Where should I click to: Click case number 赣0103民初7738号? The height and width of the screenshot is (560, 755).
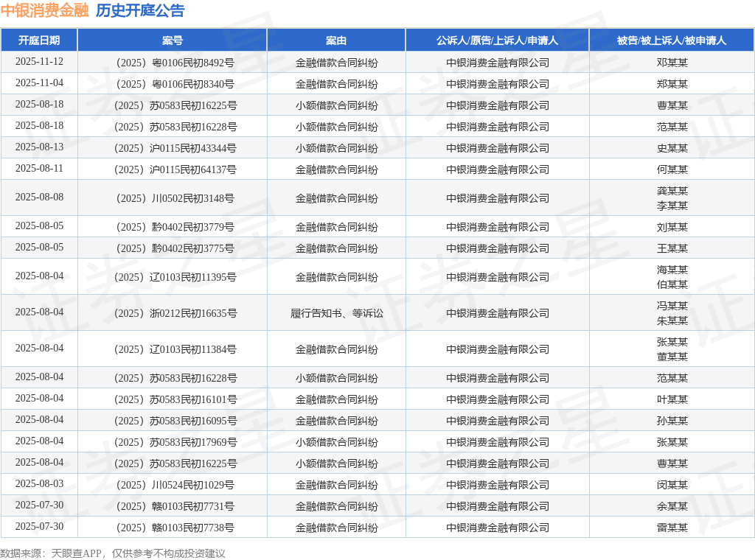(175, 528)
